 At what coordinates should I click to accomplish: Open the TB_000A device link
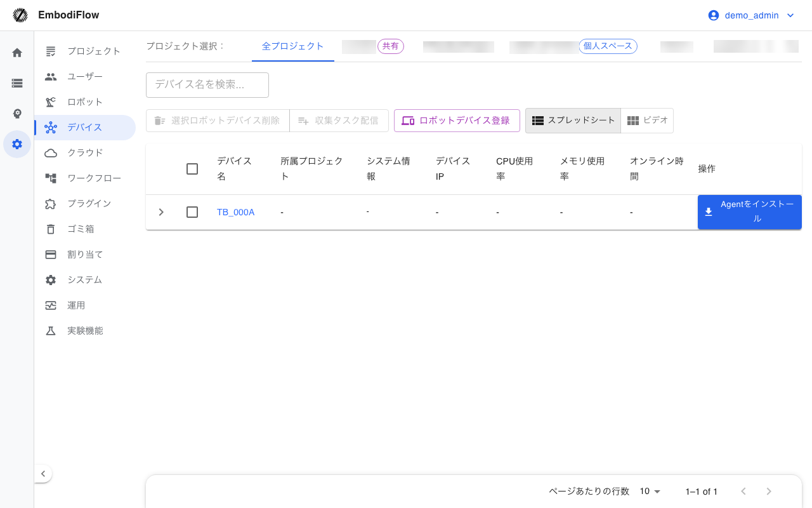235,212
